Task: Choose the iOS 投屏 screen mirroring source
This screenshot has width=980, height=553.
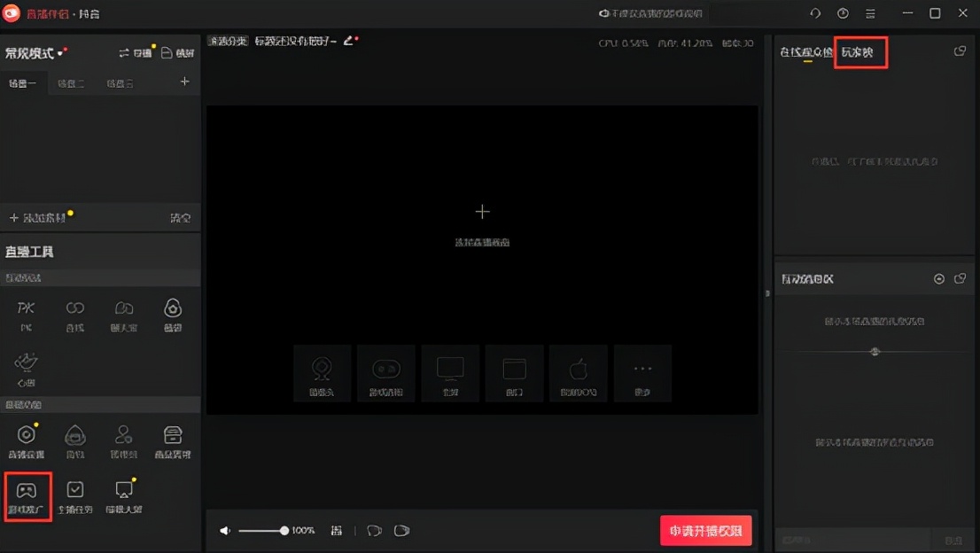Action: 578,372
